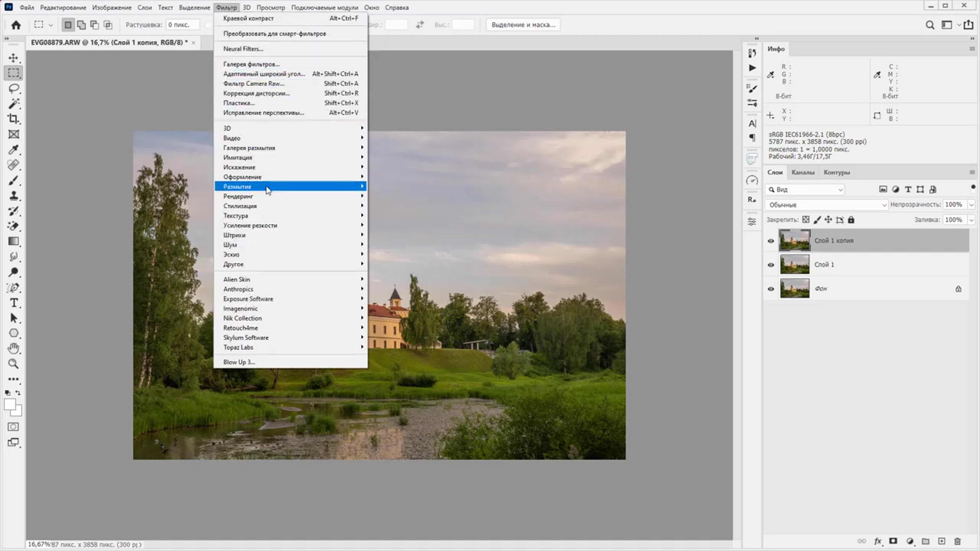This screenshot has width=980, height=551.
Task: Click the Слой 1 копия thumbnail
Action: coord(794,240)
